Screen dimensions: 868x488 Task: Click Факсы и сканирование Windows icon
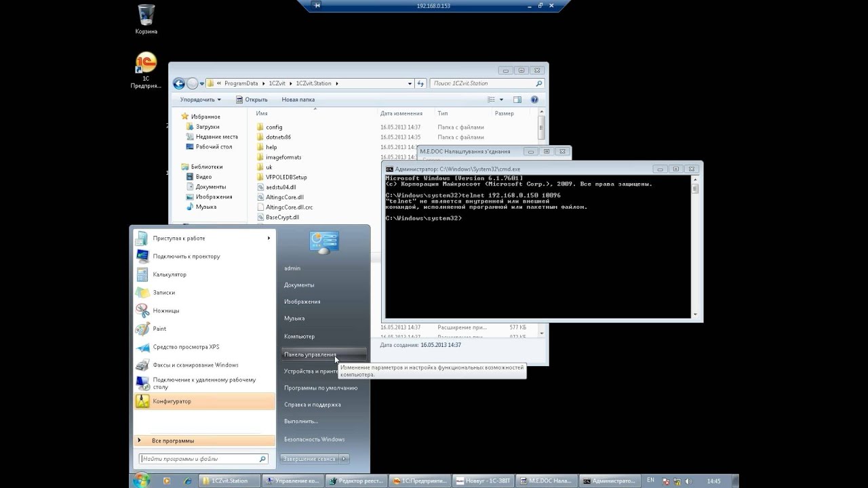tap(142, 365)
